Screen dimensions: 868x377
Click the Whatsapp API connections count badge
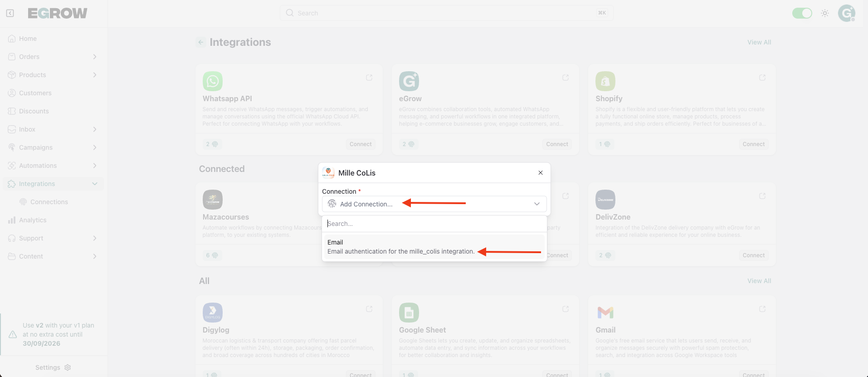click(212, 144)
